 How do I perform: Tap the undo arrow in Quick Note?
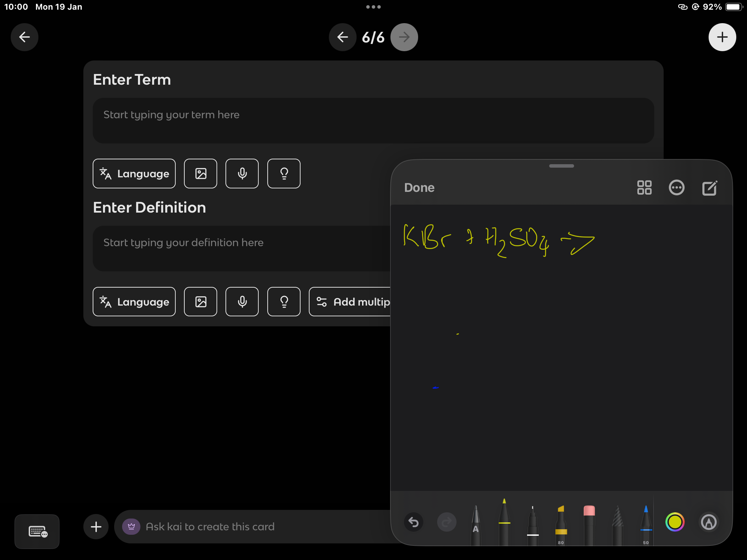[x=414, y=522]
